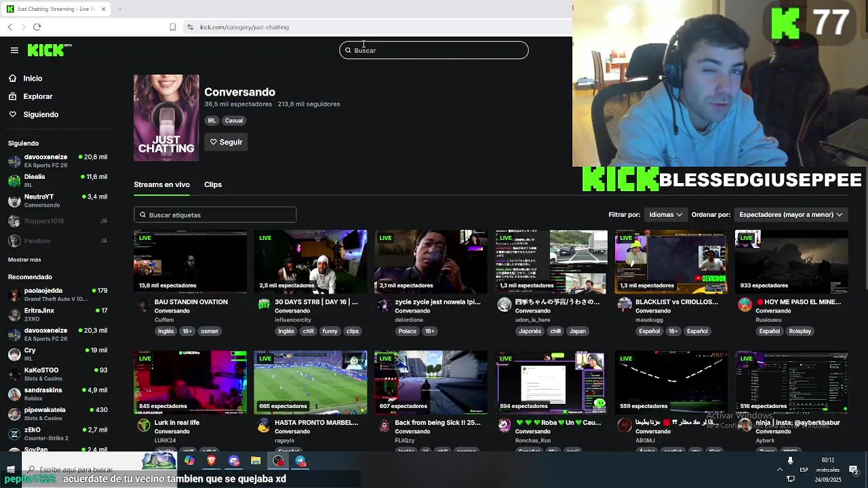Open offline channel floppers1018
Viewport: 868px width, 488px height.
(x=58, y=221)
